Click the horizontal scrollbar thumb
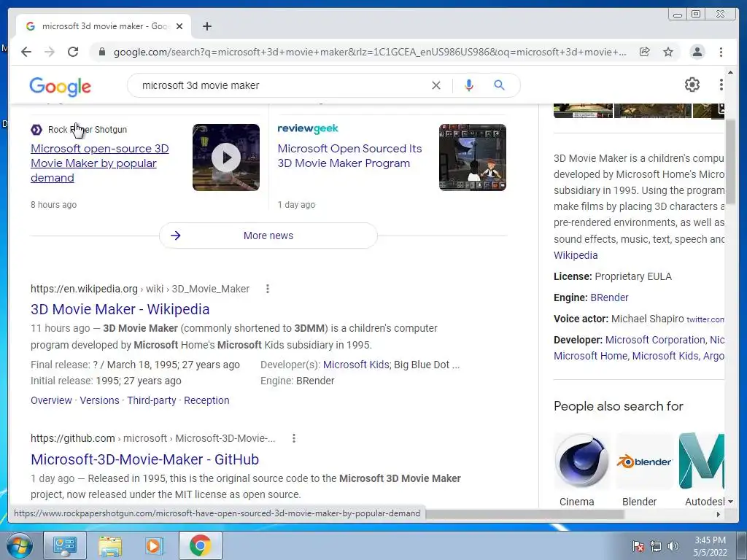Image resolution: width=747 pixels, height=560 pixels. coord(524,514)
